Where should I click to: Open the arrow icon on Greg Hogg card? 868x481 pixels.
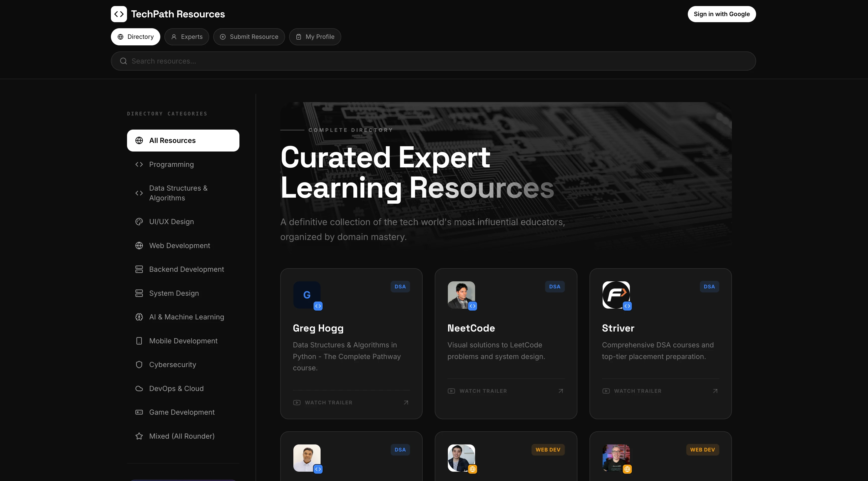406,402
